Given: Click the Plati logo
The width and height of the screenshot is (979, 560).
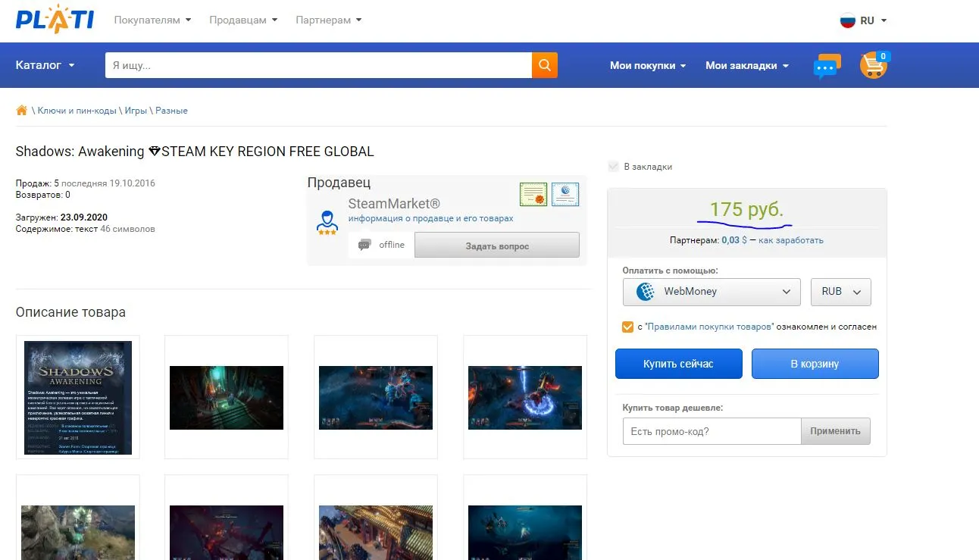Looking at the screenshot, I should 55,20.
